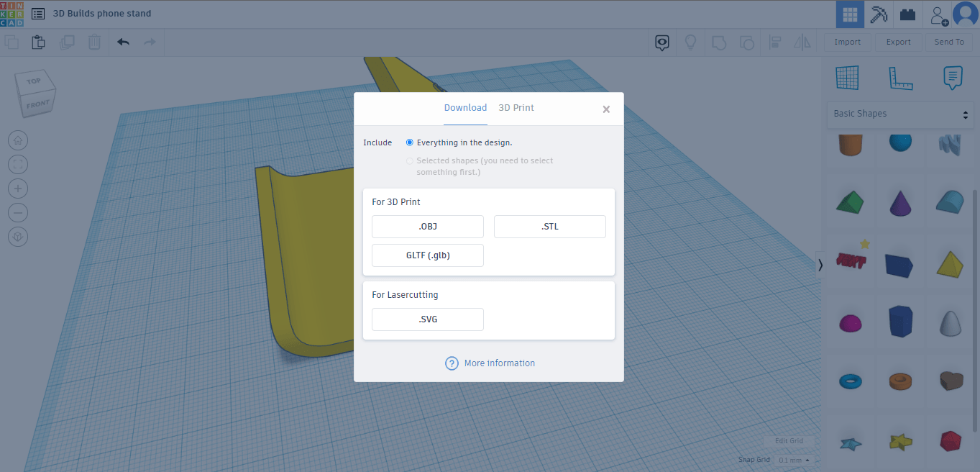Click the invite collaborator person icon
Viewport: 980px width, 472px height.
(x=938, y=14)
